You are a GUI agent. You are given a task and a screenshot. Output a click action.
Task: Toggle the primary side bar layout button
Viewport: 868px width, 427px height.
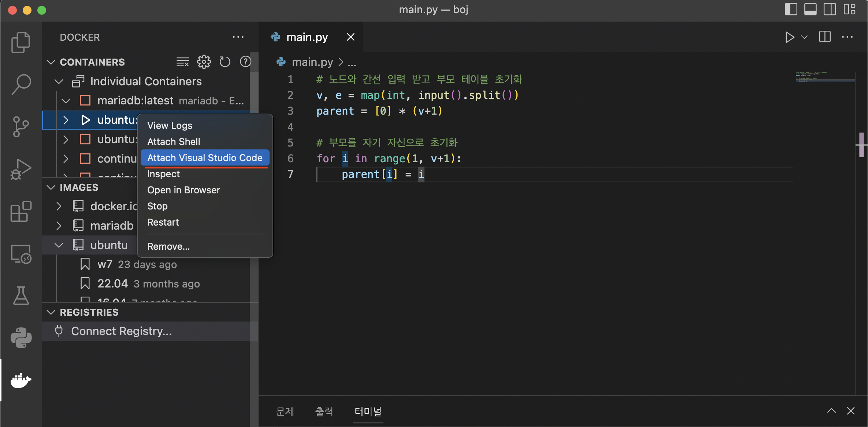[x=791, y=9]
